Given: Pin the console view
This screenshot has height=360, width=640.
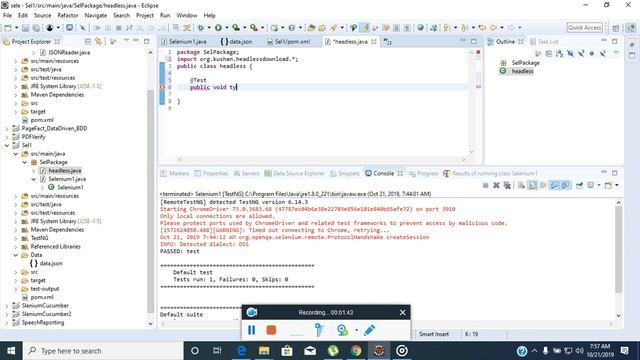Looking at the screenshot, I should pyautogui.click(x=580, y=185).
